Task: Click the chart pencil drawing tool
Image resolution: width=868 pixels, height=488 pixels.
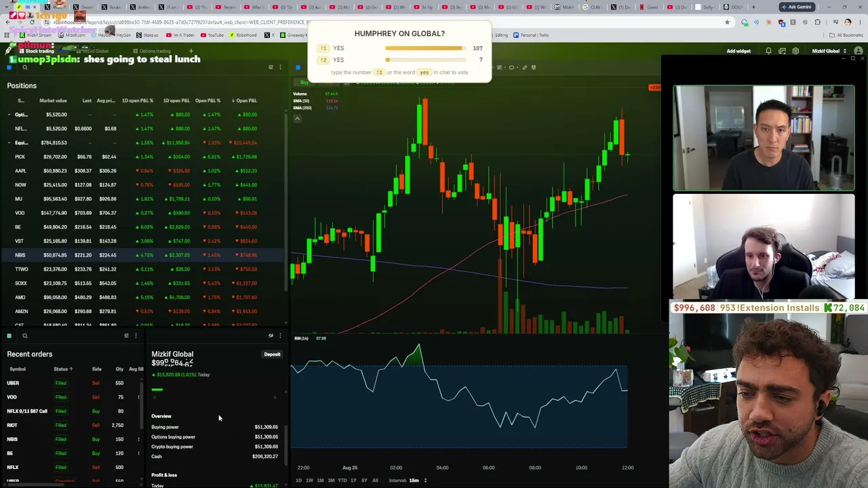Action: click(x=524, y=67)
